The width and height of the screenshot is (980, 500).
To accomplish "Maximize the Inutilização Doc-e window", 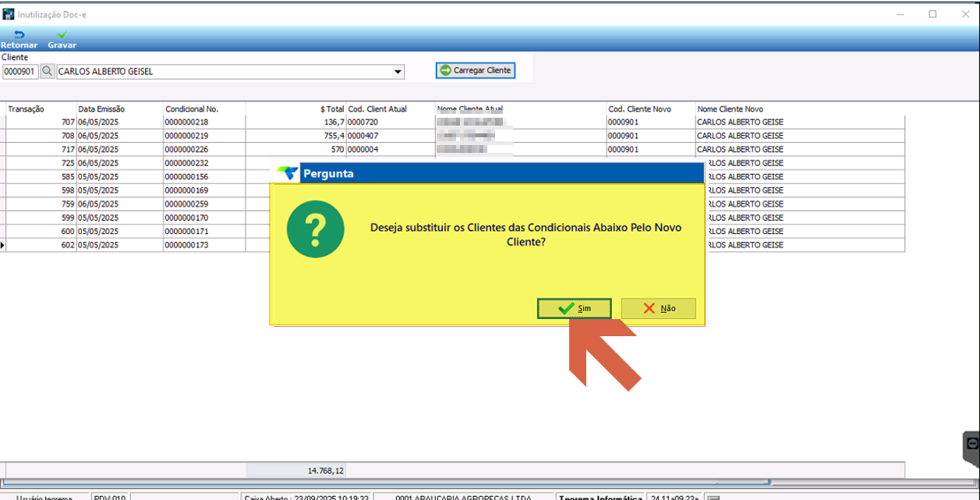I will pos(932,13).
